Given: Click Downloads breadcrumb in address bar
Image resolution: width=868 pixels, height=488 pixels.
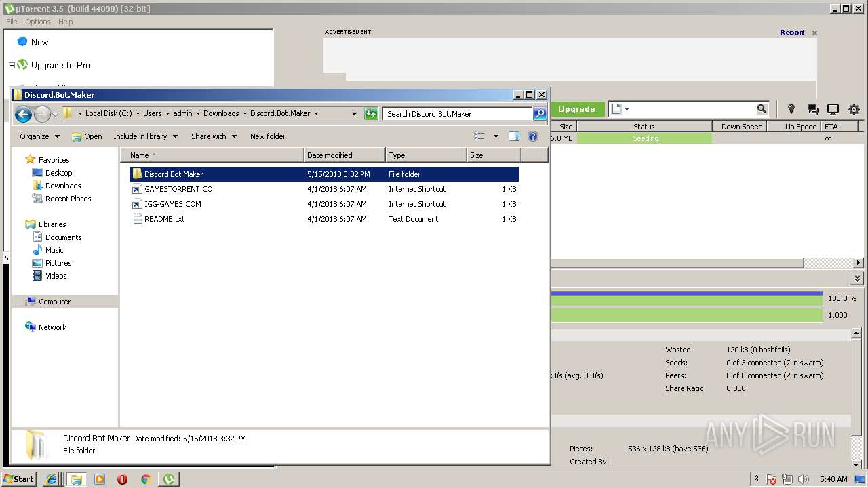Looking at the screenshot, I should point(221,114).
